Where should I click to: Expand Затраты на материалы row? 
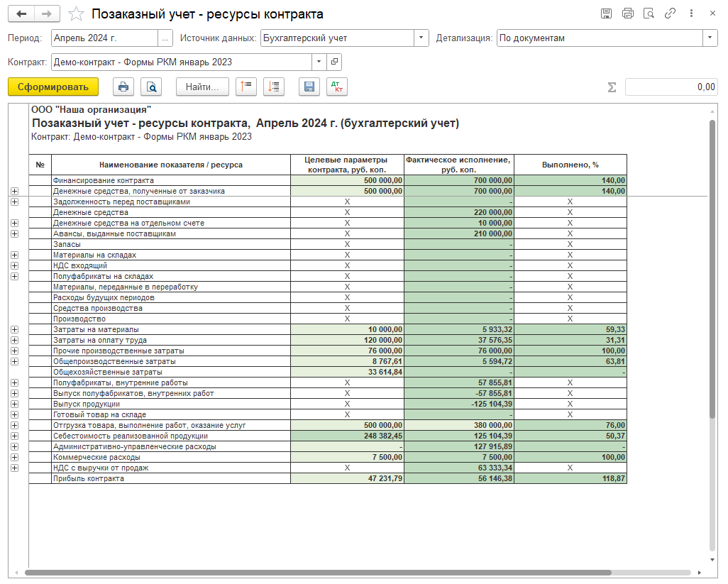(x=14, y=329)
